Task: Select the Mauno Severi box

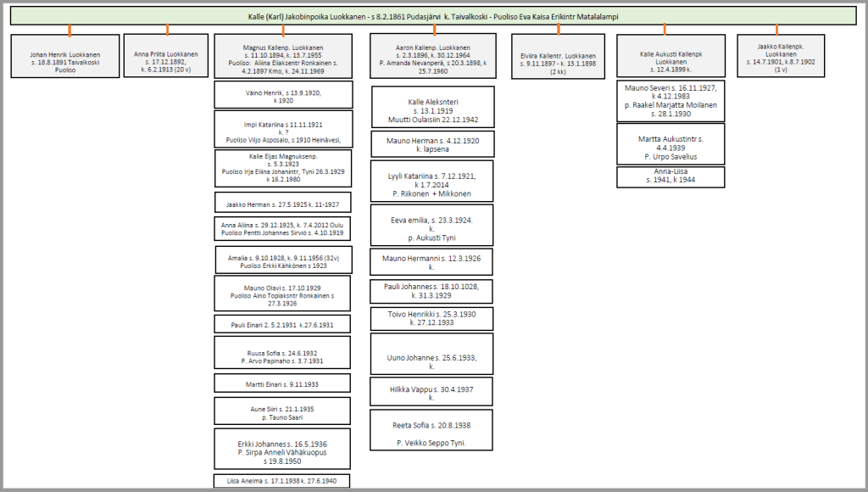Action: tap(670, 101)
